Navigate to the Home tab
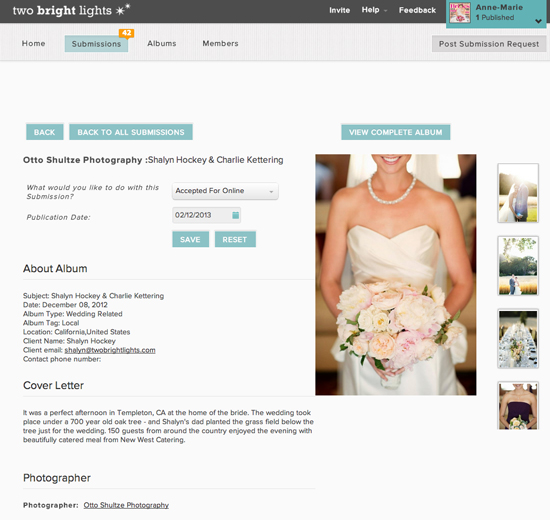Image resolution: width=550 pixels, height=520 pixels. point(33,44)
